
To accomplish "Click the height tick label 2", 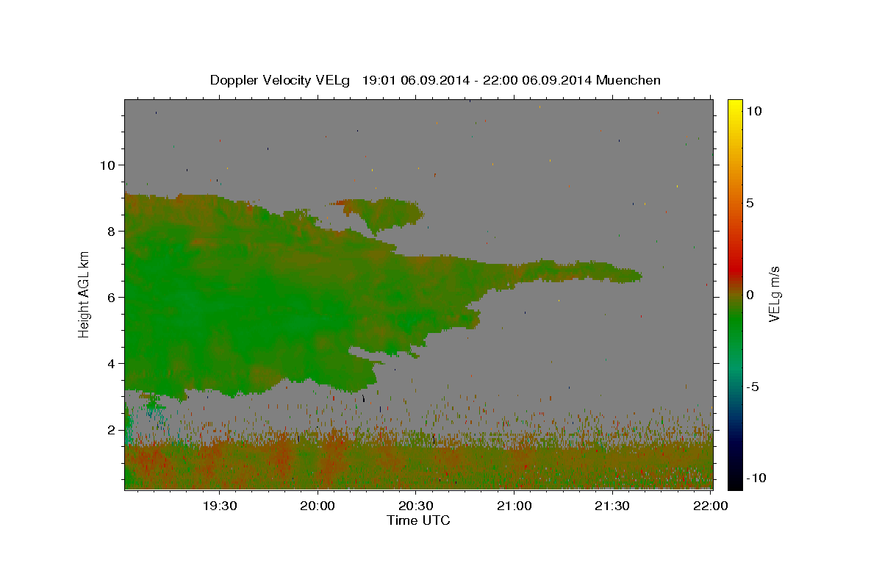I will point(112,429).
